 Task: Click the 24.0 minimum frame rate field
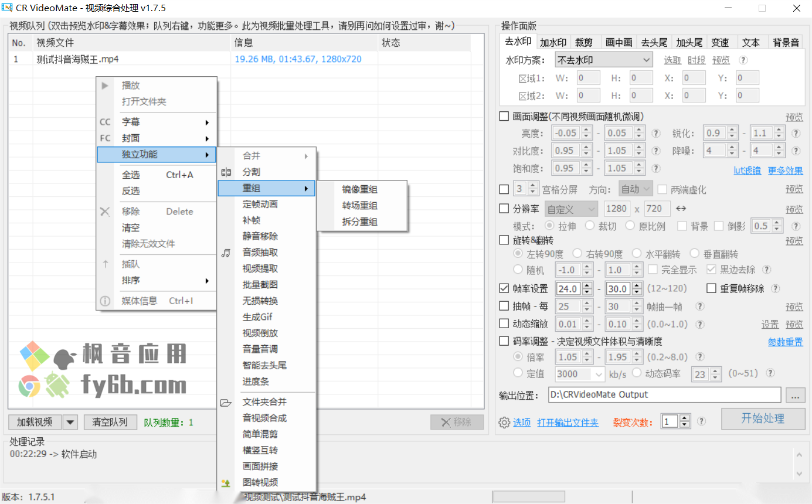tap(568, 288)
